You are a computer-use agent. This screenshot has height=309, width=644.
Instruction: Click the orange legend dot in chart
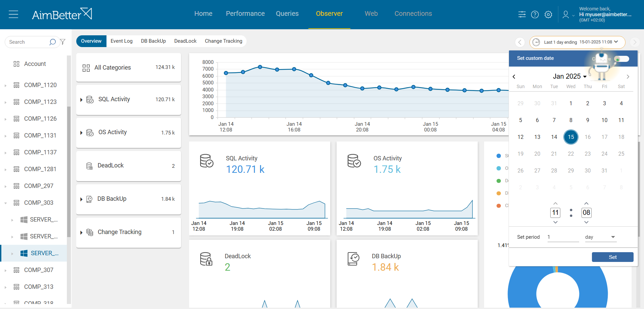click(x=499, y=193)
